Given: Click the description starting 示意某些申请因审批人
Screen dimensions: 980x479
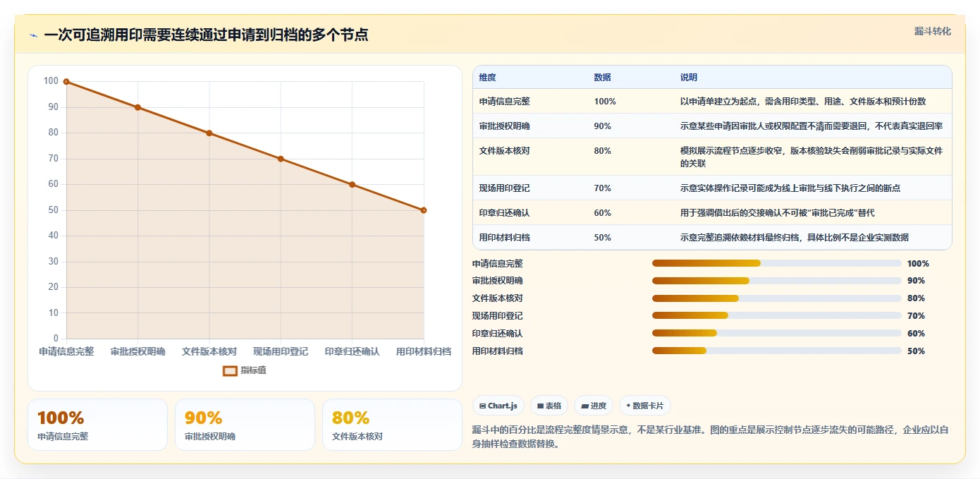Looking at the screenshot, I should [811, 126].
